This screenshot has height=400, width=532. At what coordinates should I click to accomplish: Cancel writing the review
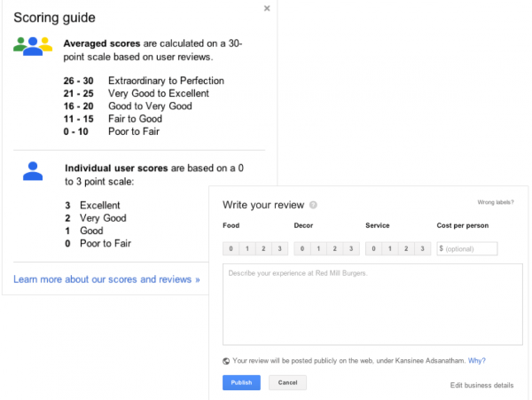pos(287,382)
